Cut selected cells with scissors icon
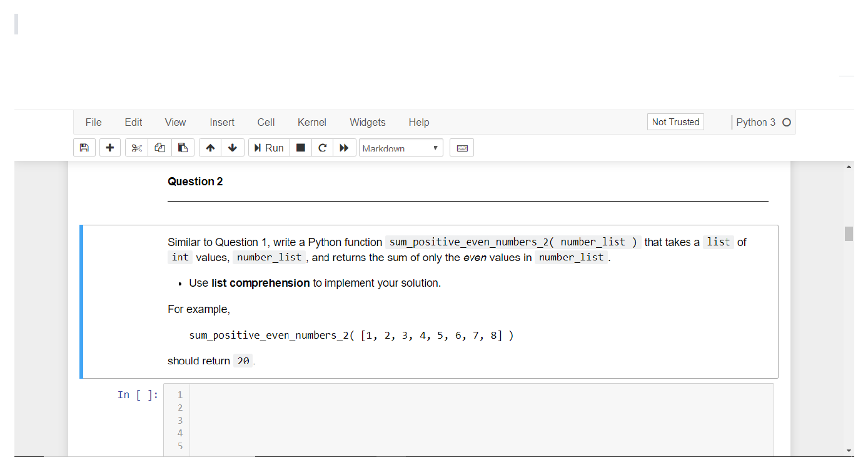Viewport: 868px width, 457px height. pyautogui.click(x=138, y=148)
